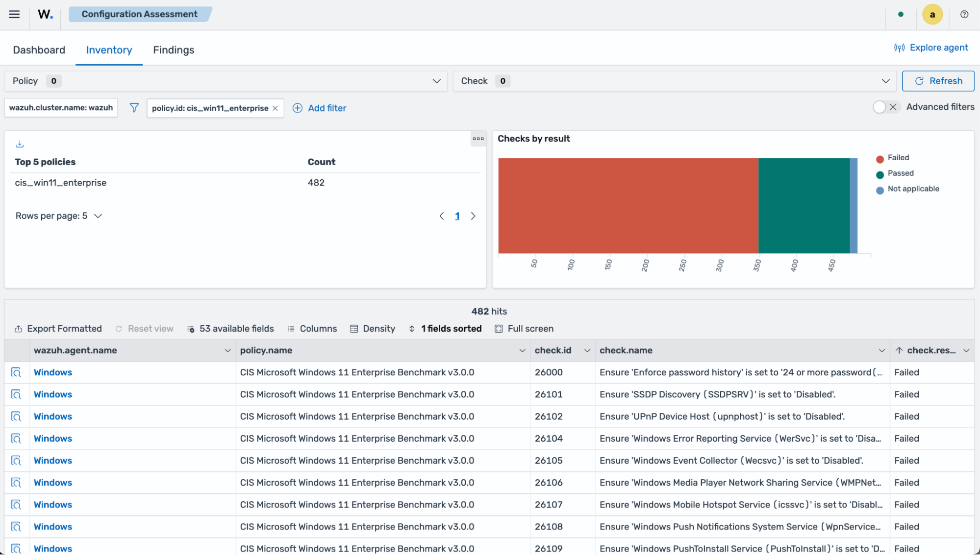Viewport: 980px width, 555px height.
Task: Inspect document for check 26108 row
Action: point(16,527)
